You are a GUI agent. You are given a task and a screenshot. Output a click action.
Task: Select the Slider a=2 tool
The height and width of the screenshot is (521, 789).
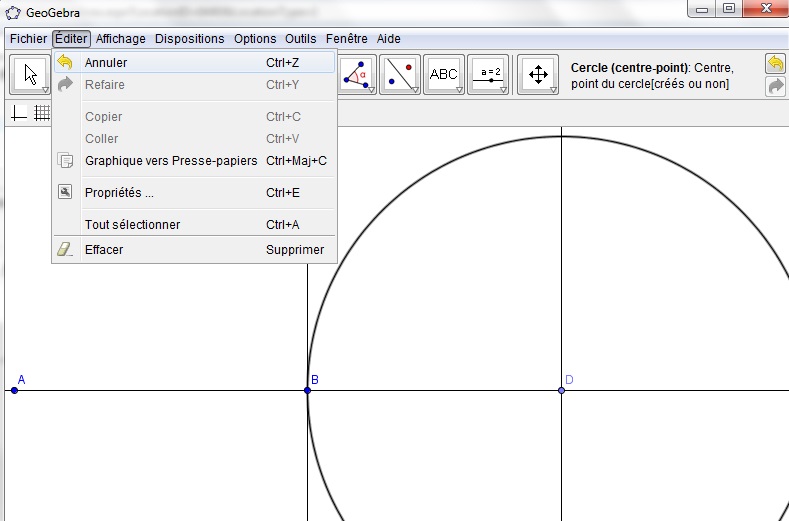tap(489, 74)
